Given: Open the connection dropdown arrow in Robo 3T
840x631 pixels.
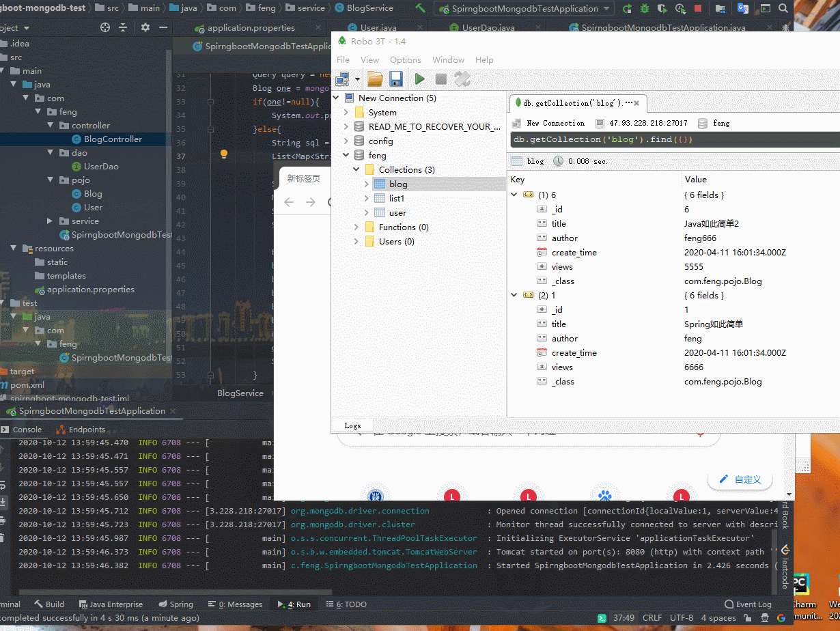Looking at the screenshot, I should coord(356,79).
